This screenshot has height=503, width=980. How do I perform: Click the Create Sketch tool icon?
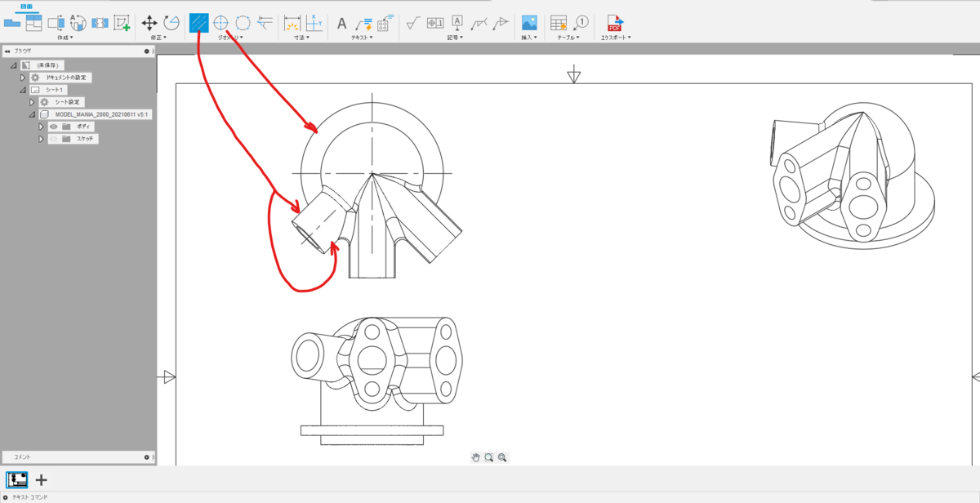pyautogui.click(x=122, y=22)
